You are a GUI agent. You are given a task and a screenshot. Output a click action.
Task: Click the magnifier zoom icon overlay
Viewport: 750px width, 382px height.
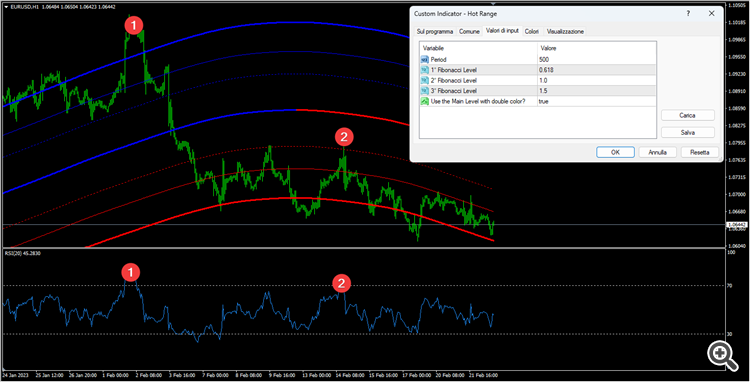pos(723,356)
